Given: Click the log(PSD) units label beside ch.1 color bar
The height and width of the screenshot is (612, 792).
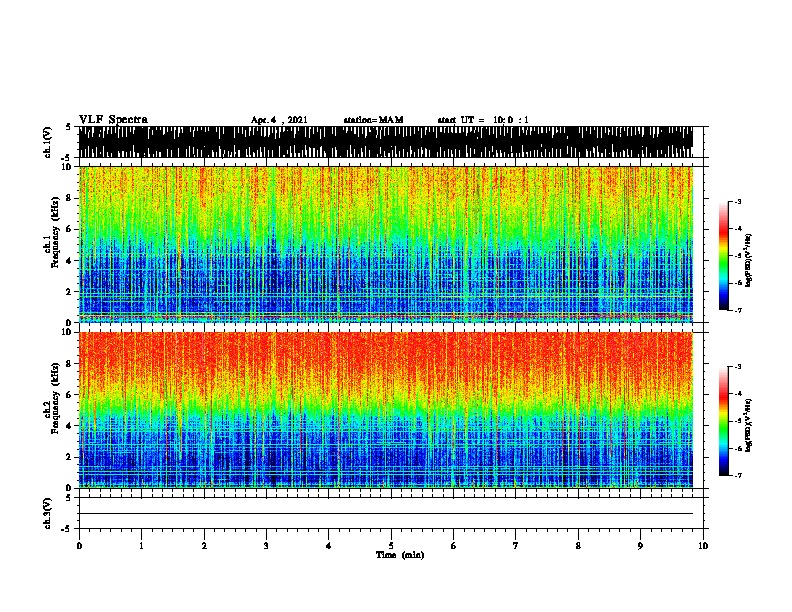Looking at the screenshot, I should 749,260.
